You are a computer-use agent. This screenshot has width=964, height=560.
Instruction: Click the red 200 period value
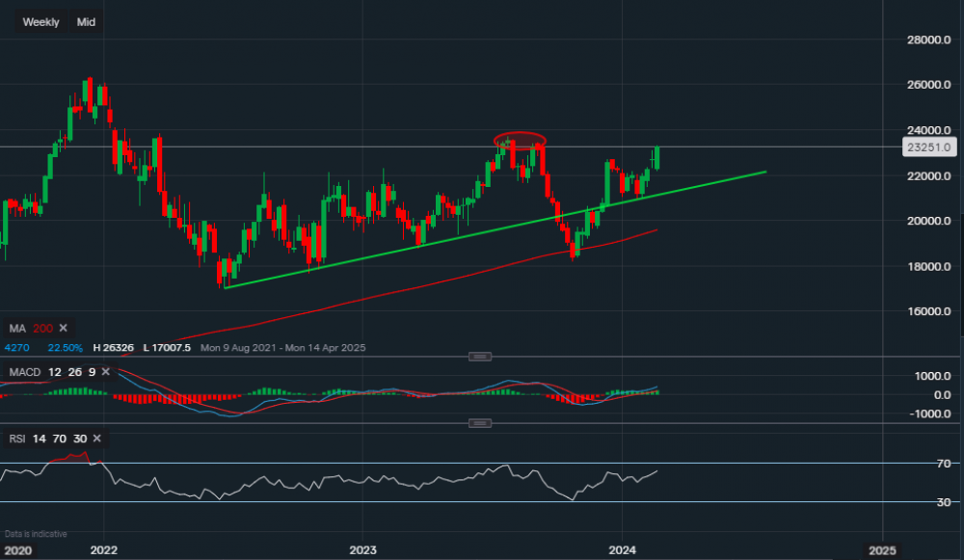[42, 330]
